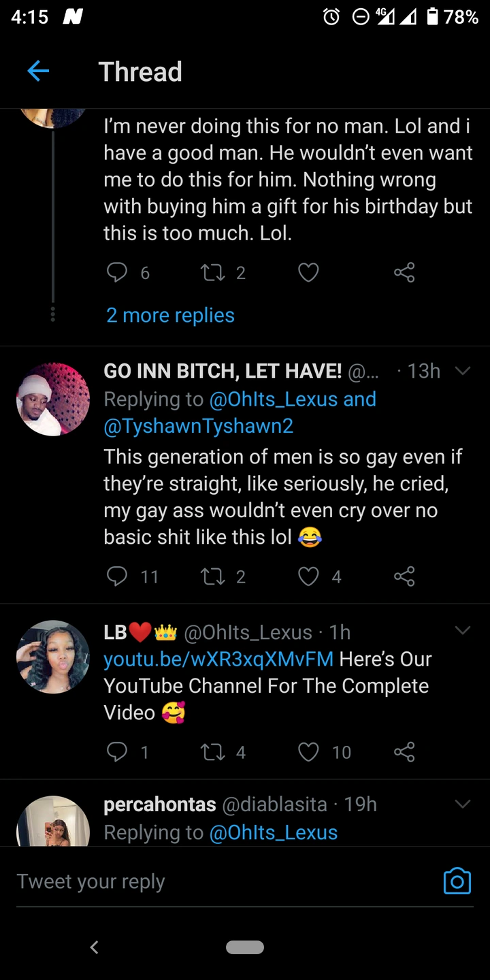
Task: Tap the back arrow in Thread header
Action: 38,71
